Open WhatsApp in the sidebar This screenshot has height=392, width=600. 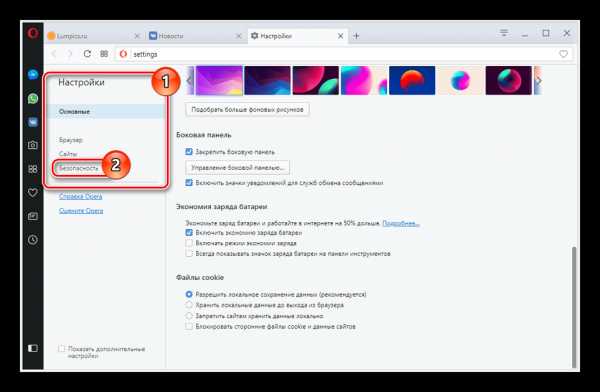[x=33, y=98]
